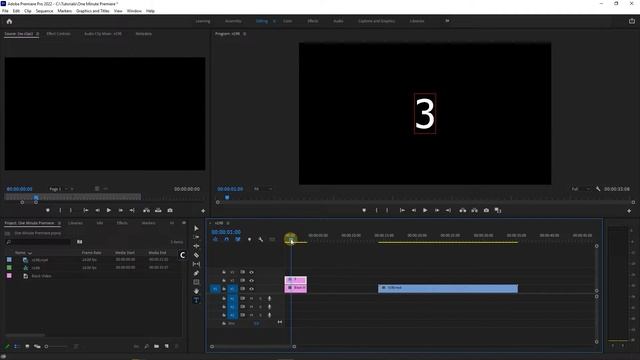Screen dimensions: 640x360
Task: Click Export Frame camera icon in Source Monitor
Action: point(170,210)
